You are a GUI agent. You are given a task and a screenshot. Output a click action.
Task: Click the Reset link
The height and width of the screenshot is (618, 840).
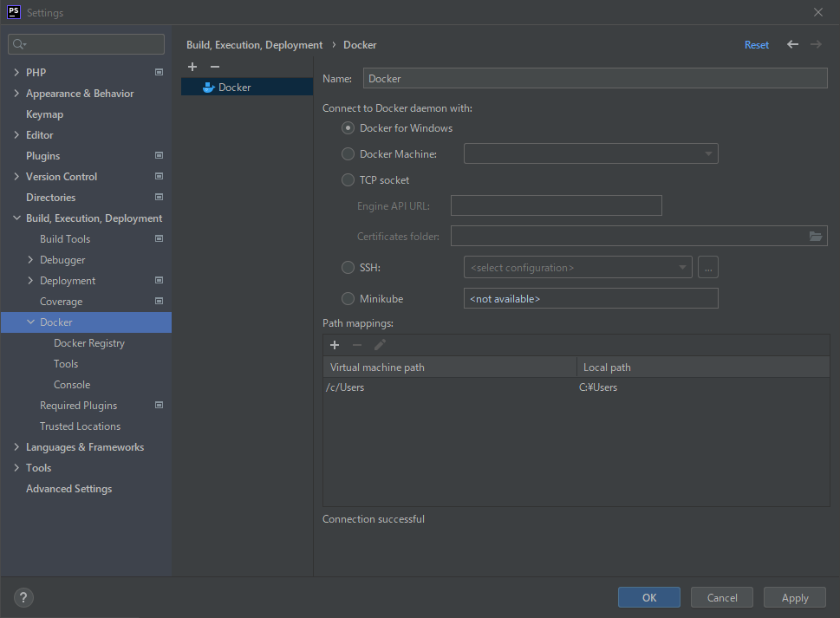click(756, 45)
